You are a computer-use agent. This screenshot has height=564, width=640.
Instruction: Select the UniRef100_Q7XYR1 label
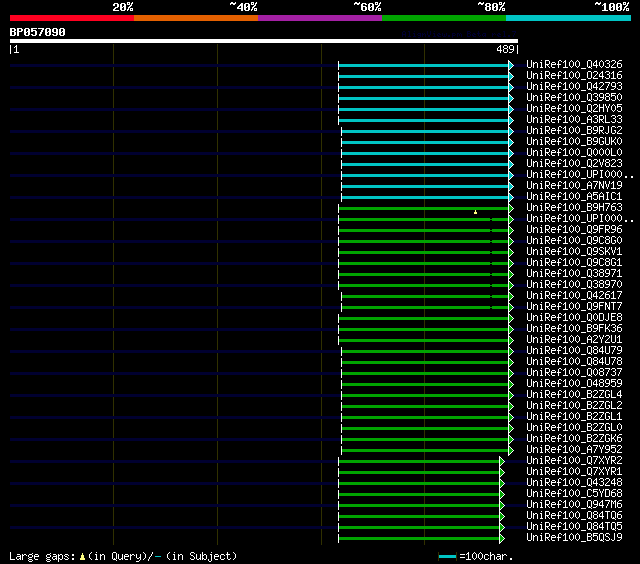[x=574, y=472]
